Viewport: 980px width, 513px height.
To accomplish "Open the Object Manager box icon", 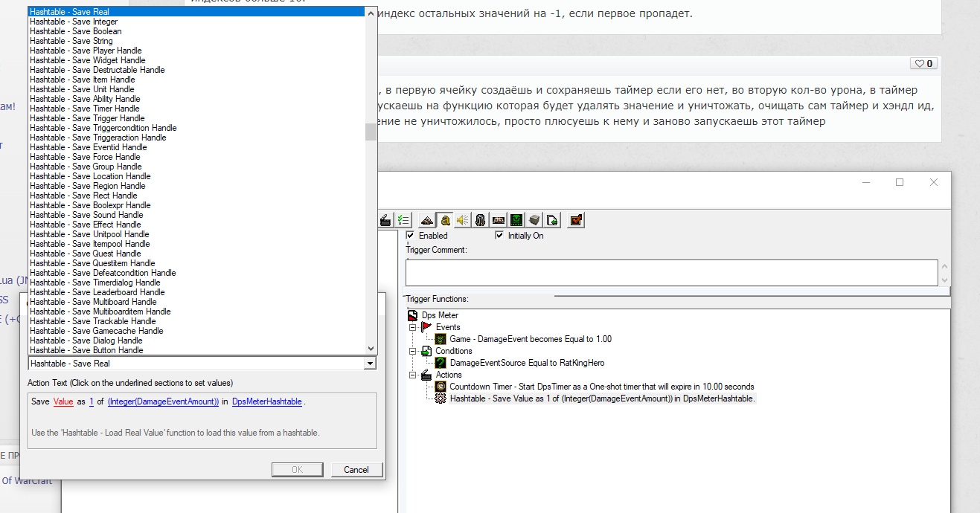I will [534, 219].
